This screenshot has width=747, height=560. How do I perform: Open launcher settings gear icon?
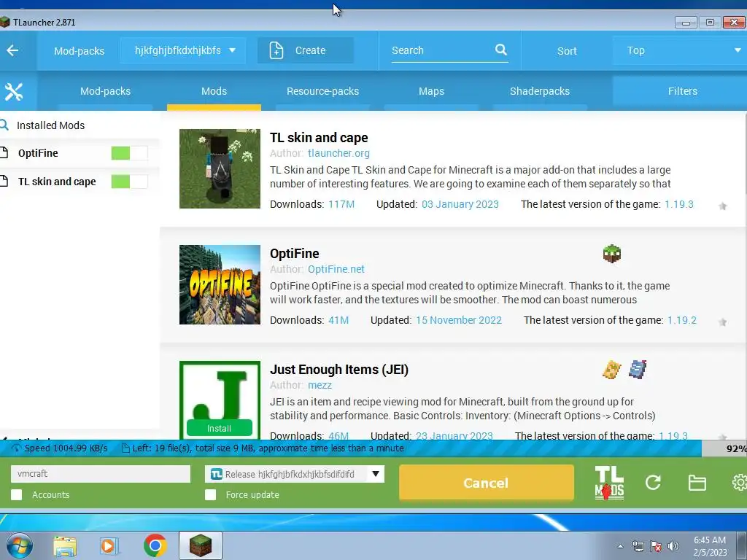(x=740, y=483)
